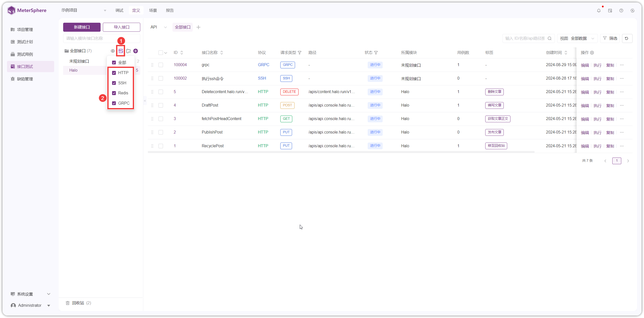This screenshot has height=318, width=644.
Task: Expand the 系统设置 sidebar menu
Action: tap(30, 294)
